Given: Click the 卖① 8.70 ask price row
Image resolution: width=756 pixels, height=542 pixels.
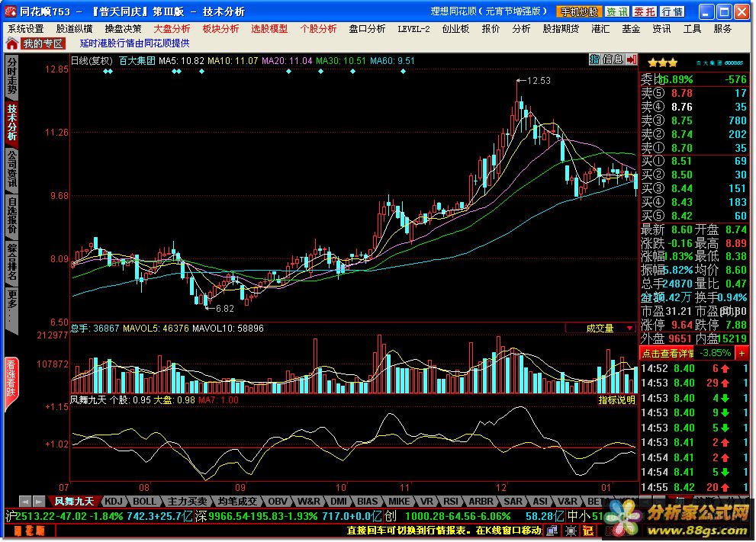Looking at the screenshot, I should click(693, 148).
